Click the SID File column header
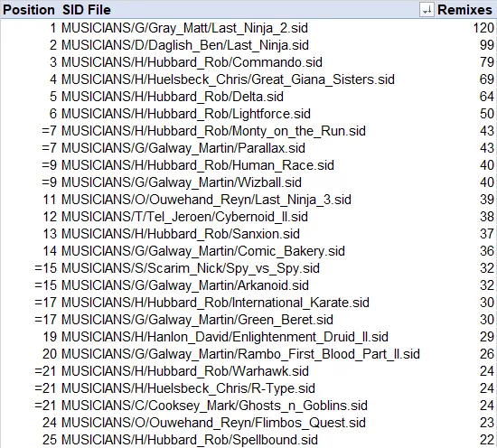The image size is (497, 448). [87, 10]
